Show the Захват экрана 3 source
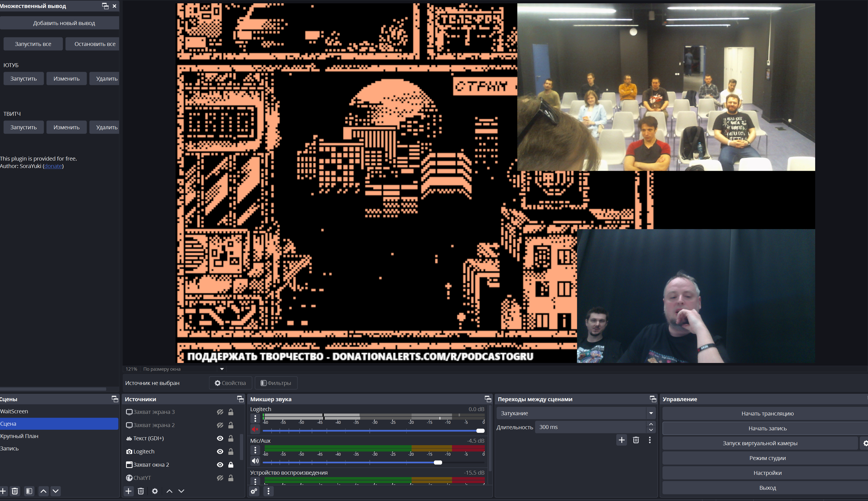 click(220, 412)
